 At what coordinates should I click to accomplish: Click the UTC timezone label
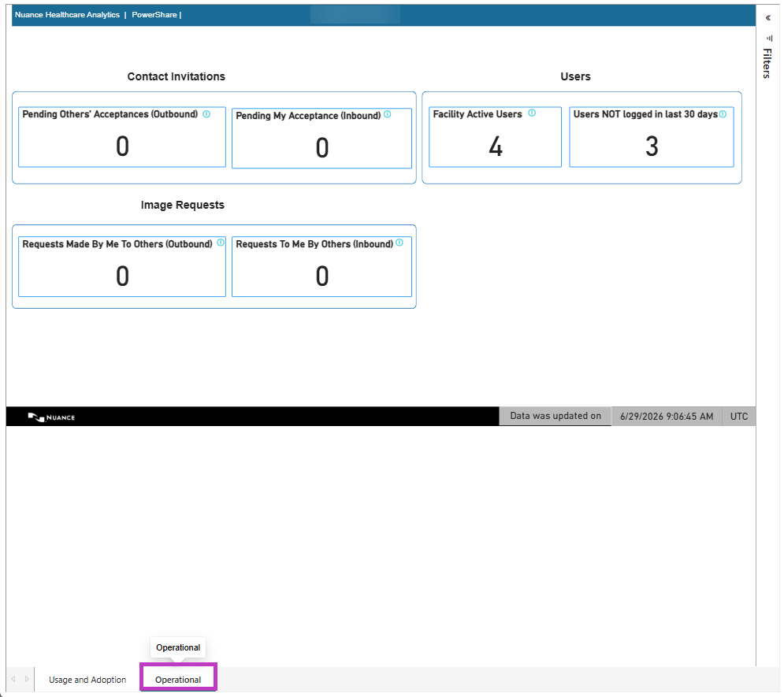[739, 416]
